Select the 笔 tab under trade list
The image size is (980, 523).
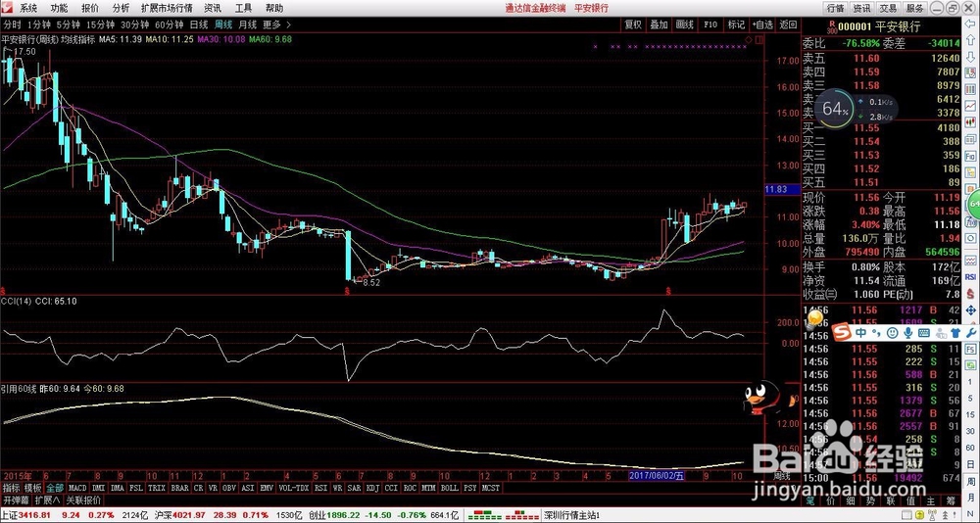coord(809,499)
